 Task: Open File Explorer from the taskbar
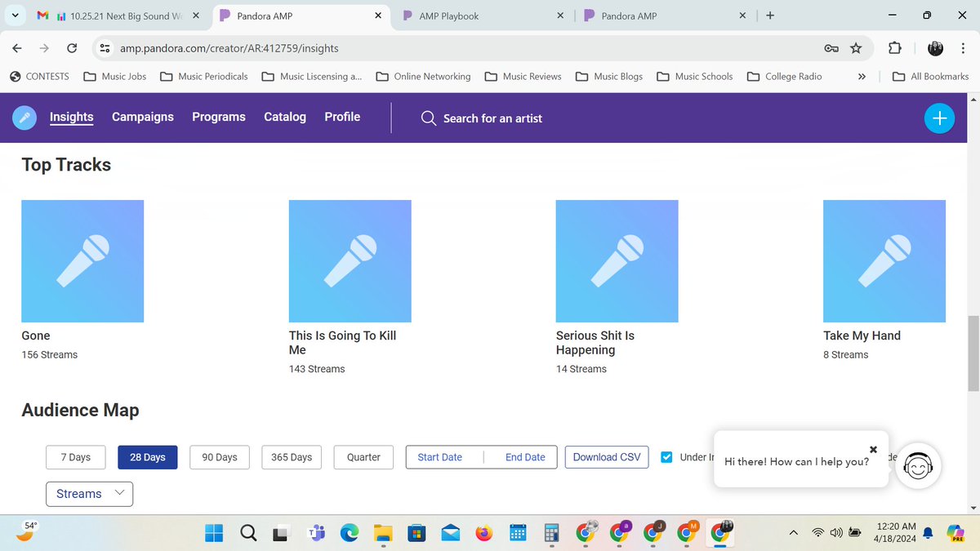[x=383, y=533]
